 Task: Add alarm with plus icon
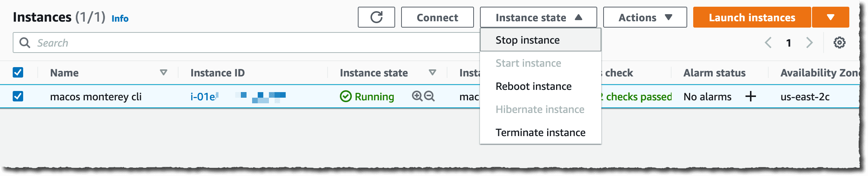(x=750, y=96)
